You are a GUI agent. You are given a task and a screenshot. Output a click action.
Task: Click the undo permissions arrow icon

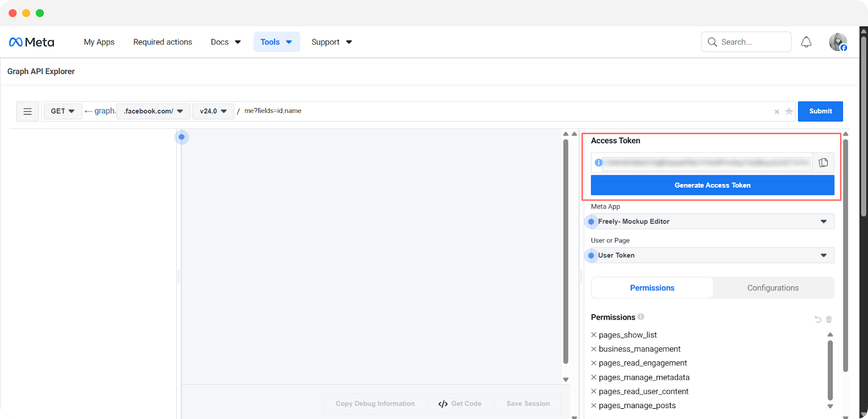(x=818, y=319)
